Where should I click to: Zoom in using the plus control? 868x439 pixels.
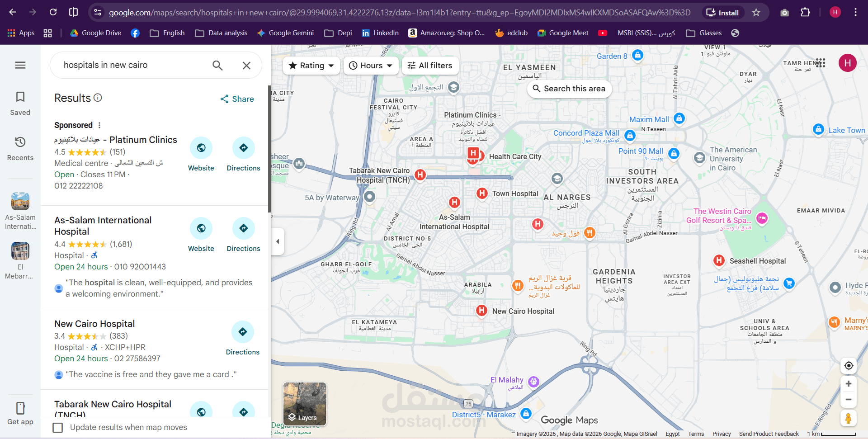(x=849, y=383)
